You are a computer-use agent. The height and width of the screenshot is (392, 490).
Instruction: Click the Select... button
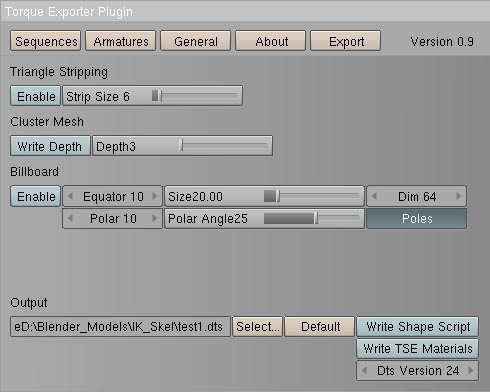pos(257,327)
